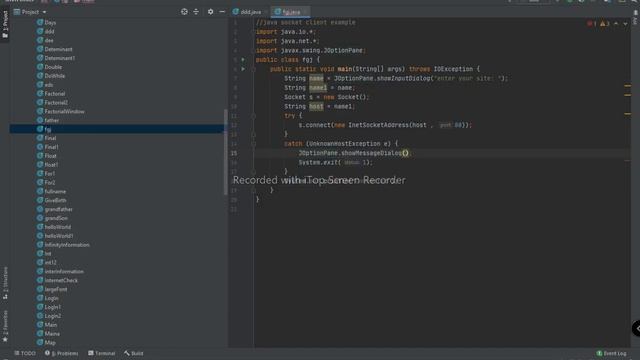This screenshot has width=640, height=360.
Task: Select the Final class
Action: [x=47, y=138]
